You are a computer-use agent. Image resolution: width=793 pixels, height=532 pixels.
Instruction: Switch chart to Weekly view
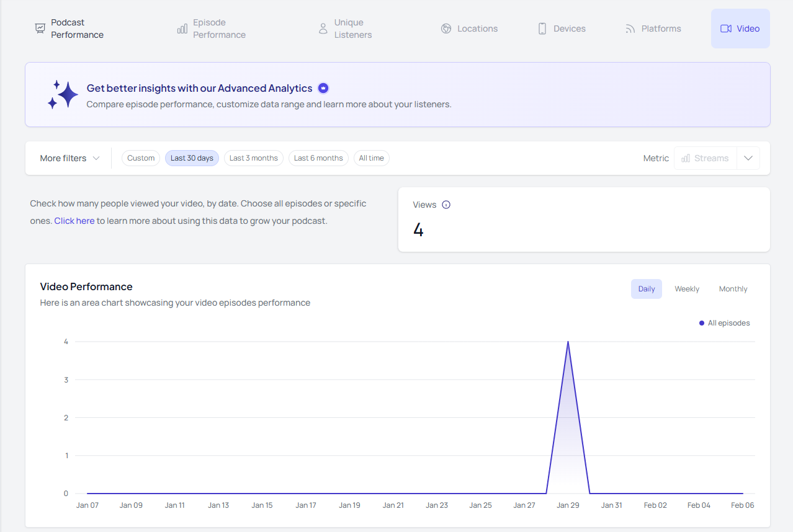[x=687, y=289]
